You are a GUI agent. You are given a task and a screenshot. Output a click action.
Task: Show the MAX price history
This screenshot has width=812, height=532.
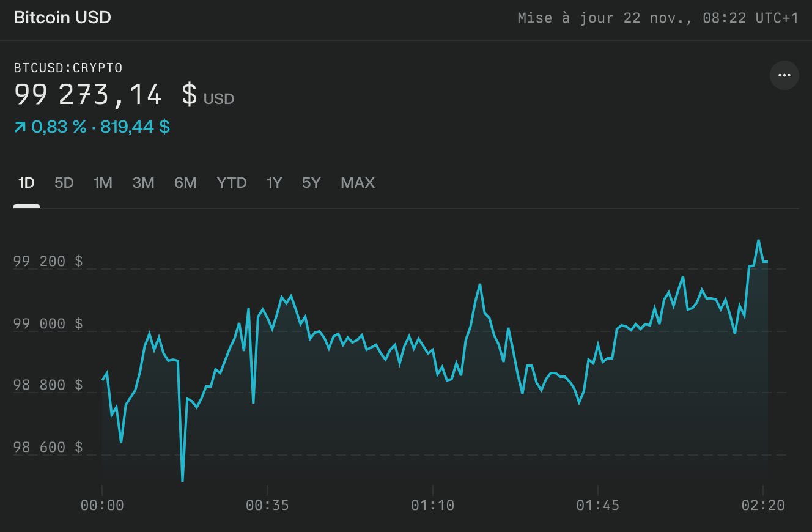[358, 183]
